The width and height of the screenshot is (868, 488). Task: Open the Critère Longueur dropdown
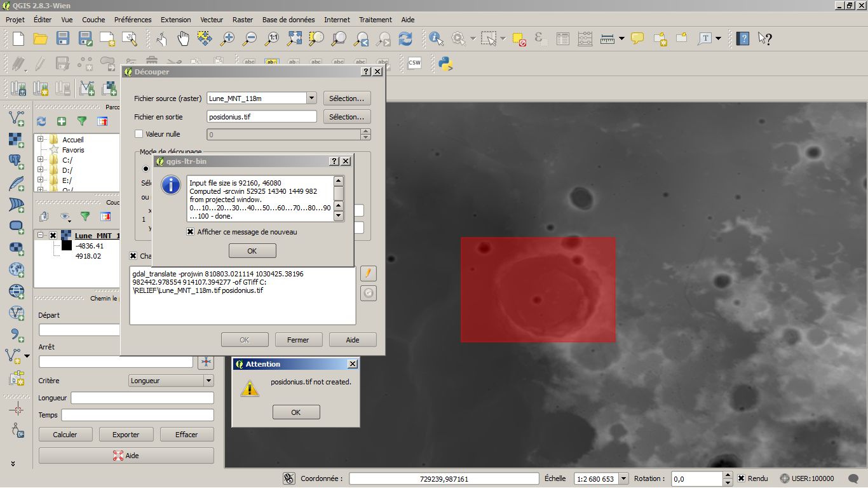tap(208, 381)
